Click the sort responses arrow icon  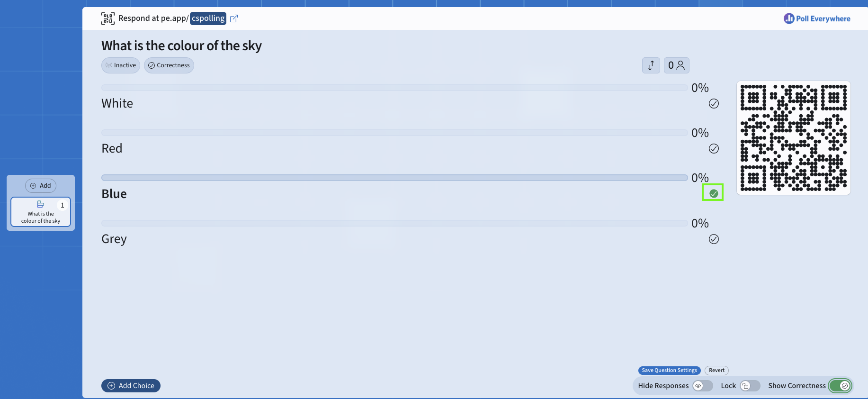pyautogui.click(x=651, y=65)
